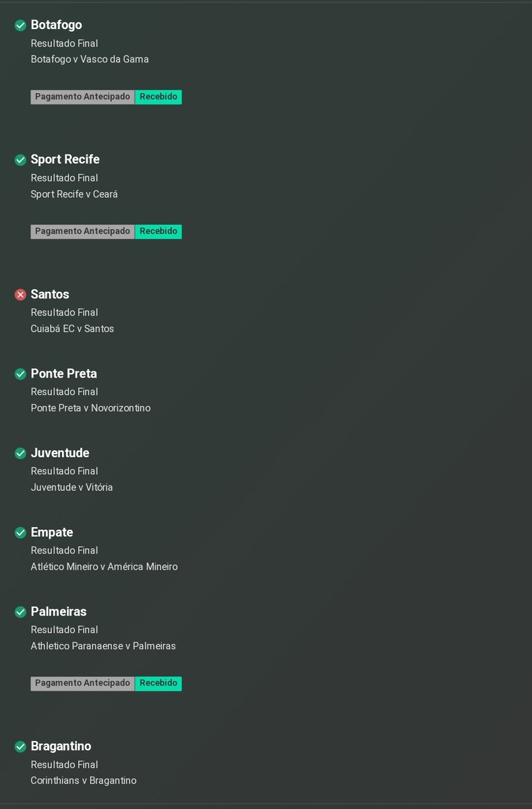Click Pagamento Antecipado badge under Athletico Paranaense v Palmeiras
The width and height of the screenshot is (532, 809).
pos(82,684)
